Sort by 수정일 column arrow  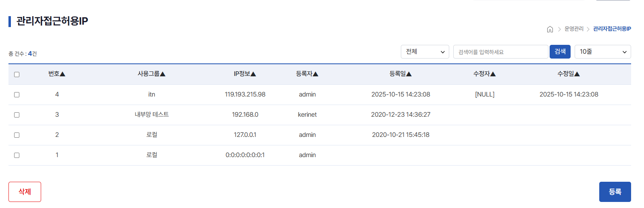pos(577,74)
